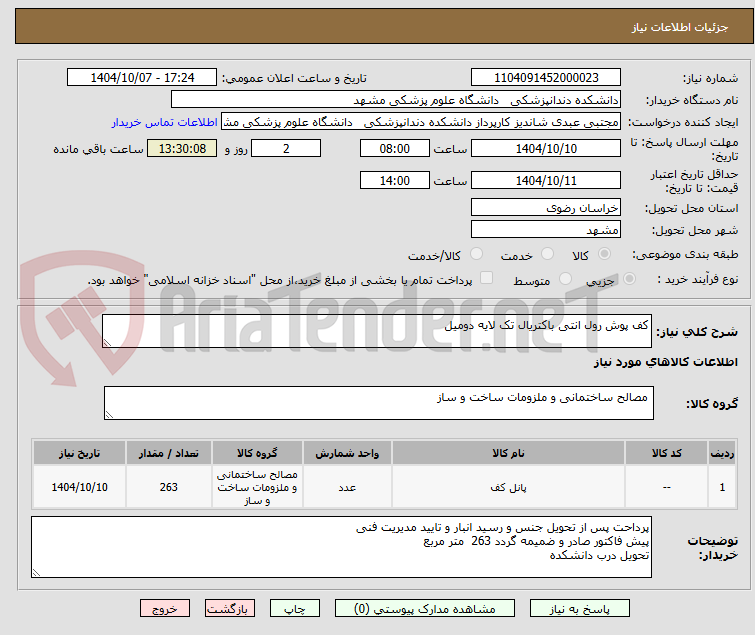Image resolution: width=755 pixels, height=635 pixels.
Task: Click the announcement date field 1404/10/07 - 17:24
Action: point(142,78)
